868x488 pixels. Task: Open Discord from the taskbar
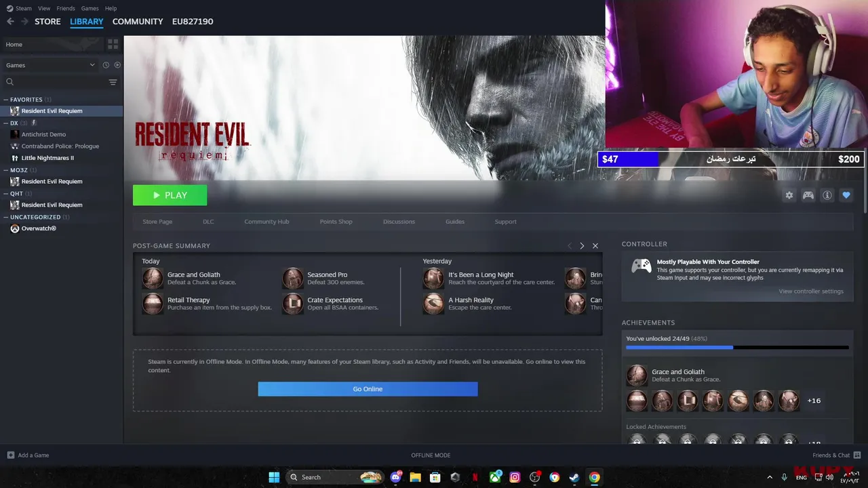click(395, 477)
